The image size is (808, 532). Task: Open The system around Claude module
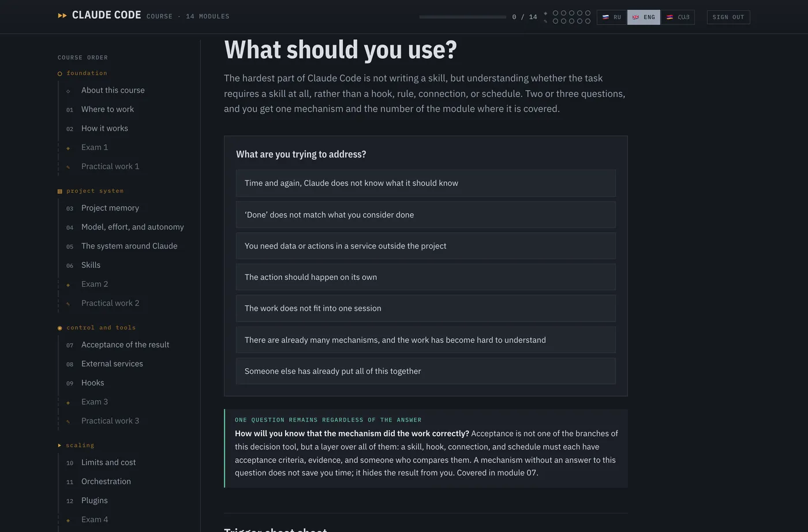click(129, 246)
